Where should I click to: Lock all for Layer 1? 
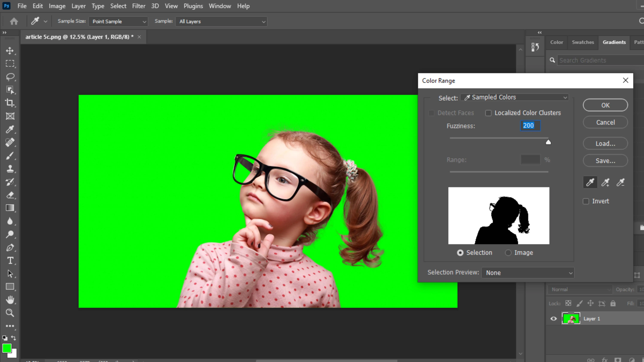point(613,303)
